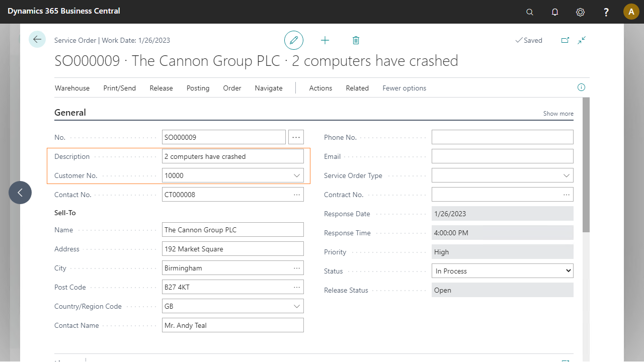Click the Address input field
This screenshot has width=644, height=362.
point(233,249)
